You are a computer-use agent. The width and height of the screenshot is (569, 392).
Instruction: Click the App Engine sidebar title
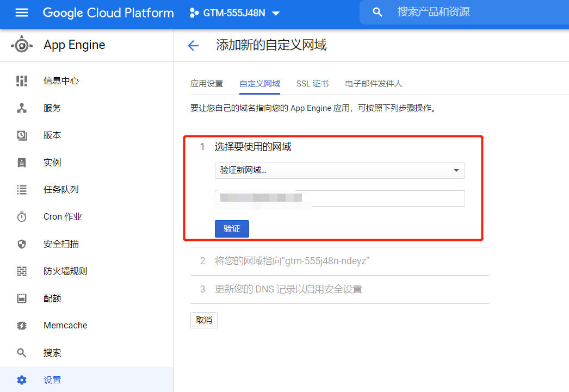(x=75, y=45)
